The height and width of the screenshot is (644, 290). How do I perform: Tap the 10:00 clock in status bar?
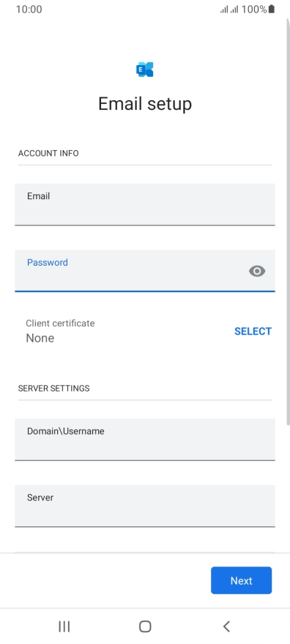click(29, 9)
